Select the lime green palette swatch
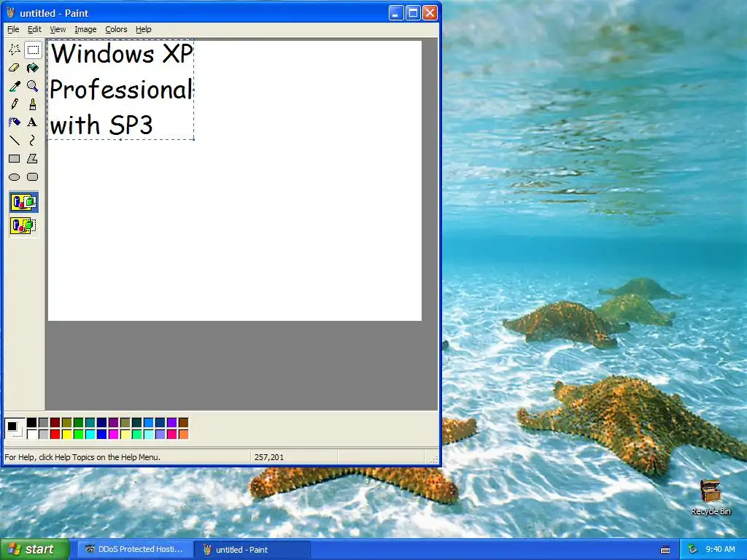 (x=79, y=434)
